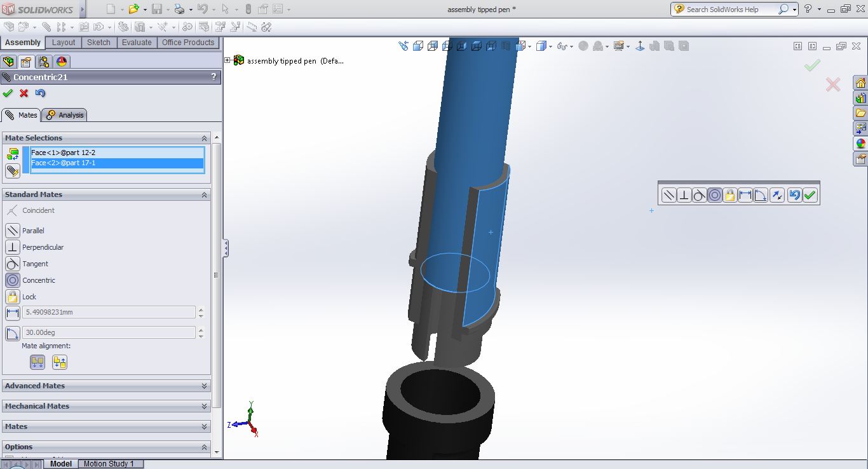
Task: Click Lock icon in floating mate toolbar
Action: coord(730,196)
